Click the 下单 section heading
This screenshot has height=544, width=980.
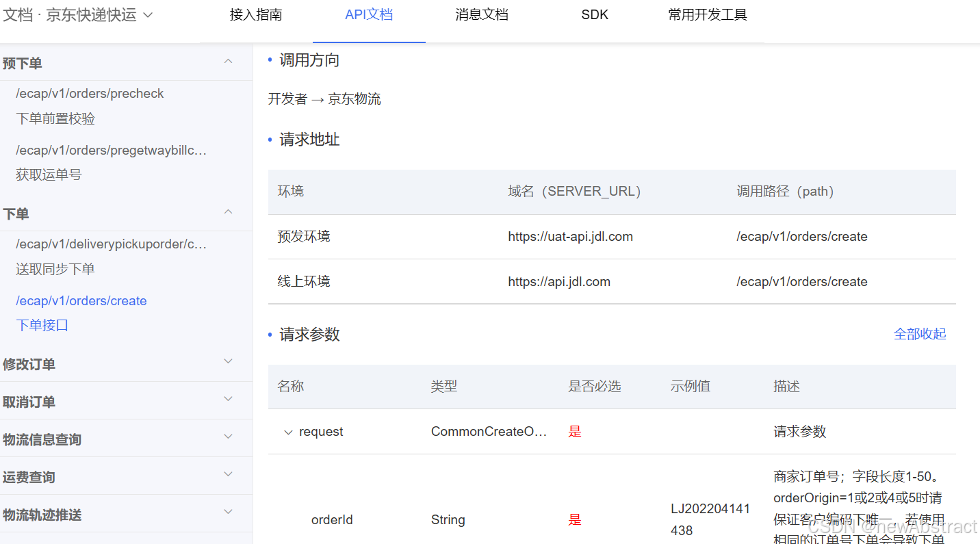pos(16,213)
